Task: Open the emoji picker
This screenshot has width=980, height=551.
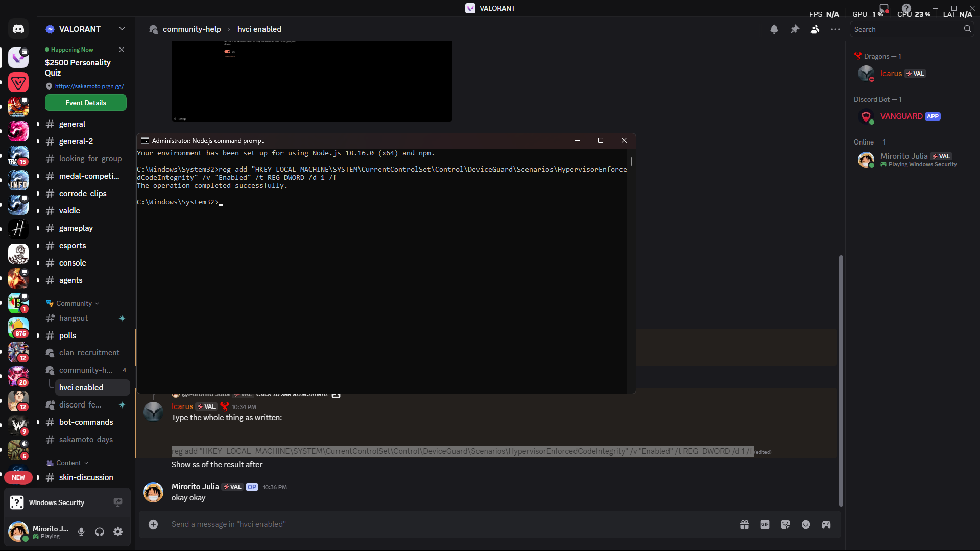Action: (806, 524)
